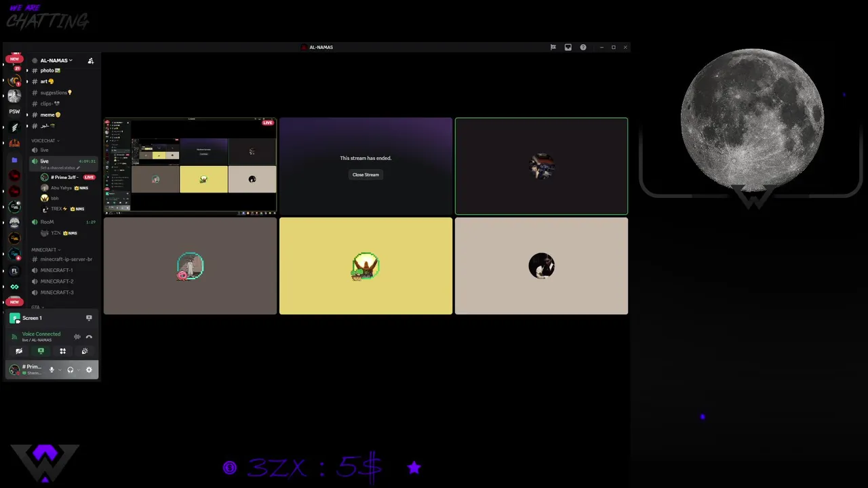The image size is (868, 488).
Task: Click the lower NEW badge in server list
Action: coord(14,302)
